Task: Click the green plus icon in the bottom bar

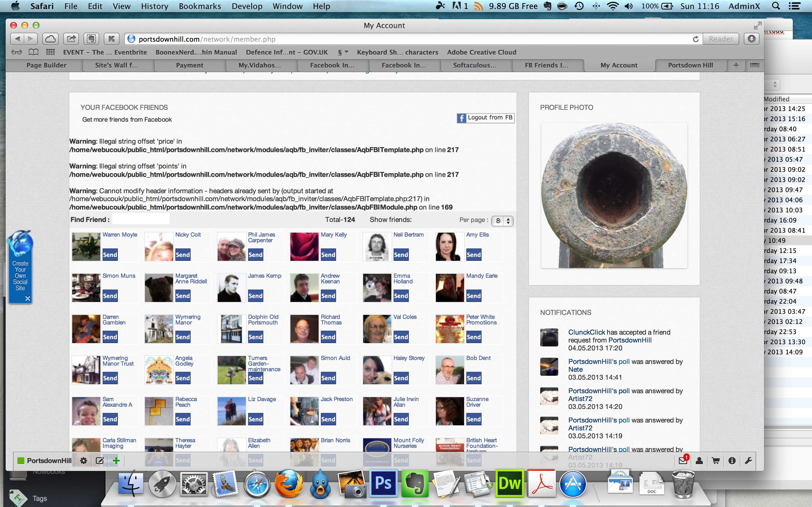Action: 116,461
